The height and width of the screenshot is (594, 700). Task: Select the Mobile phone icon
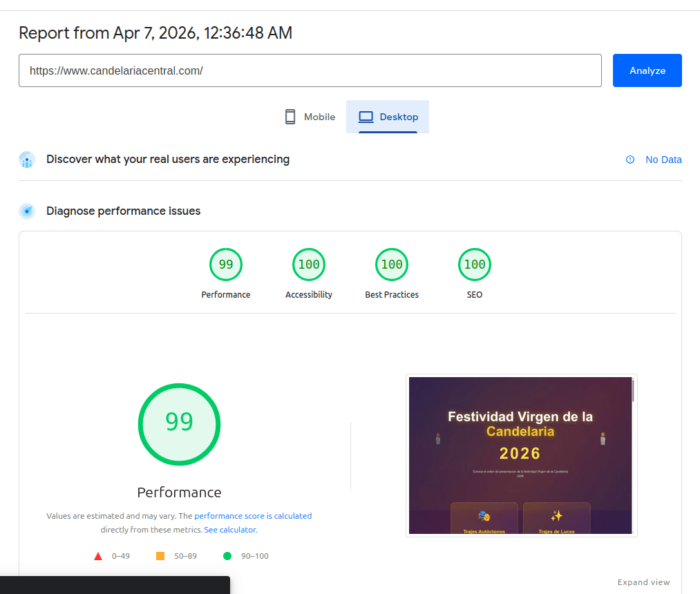[x=290, y=116]
